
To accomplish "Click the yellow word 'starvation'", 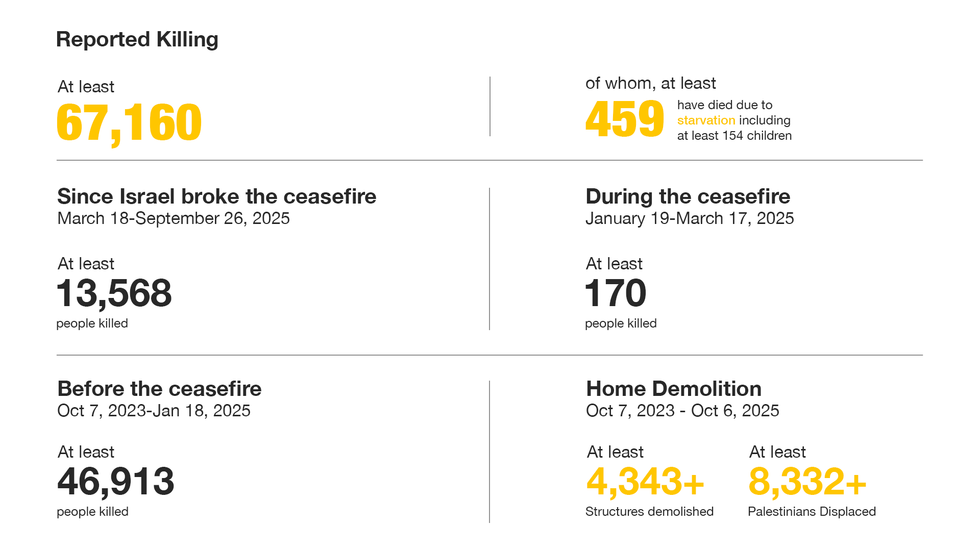I will [706, 120].
